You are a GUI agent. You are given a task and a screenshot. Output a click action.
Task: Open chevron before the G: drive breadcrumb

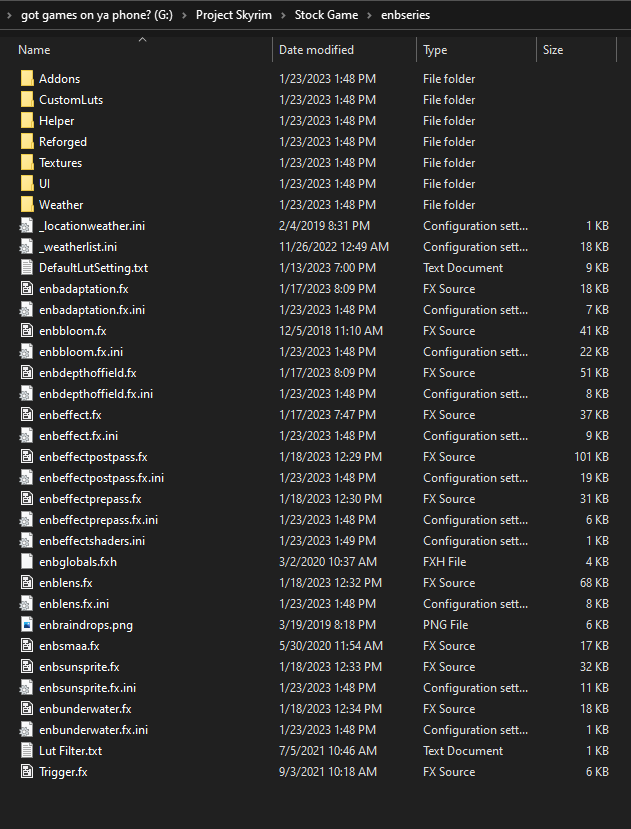tap(8, 15)
